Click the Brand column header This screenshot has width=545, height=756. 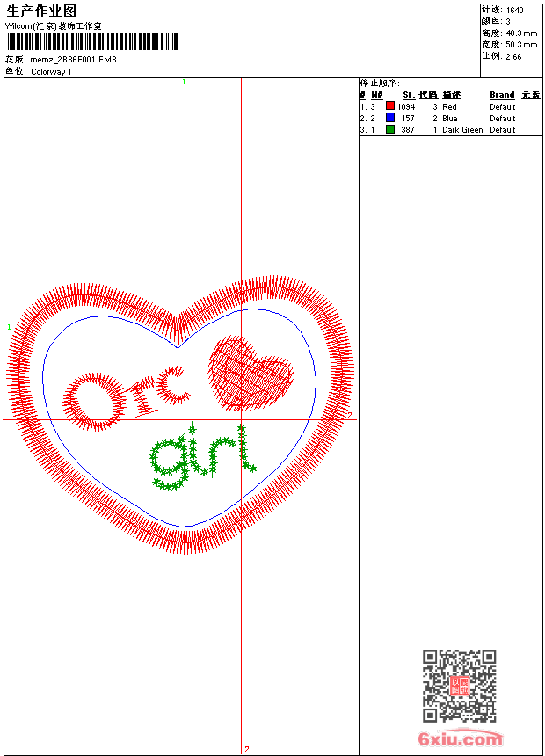tap(502, 95)
